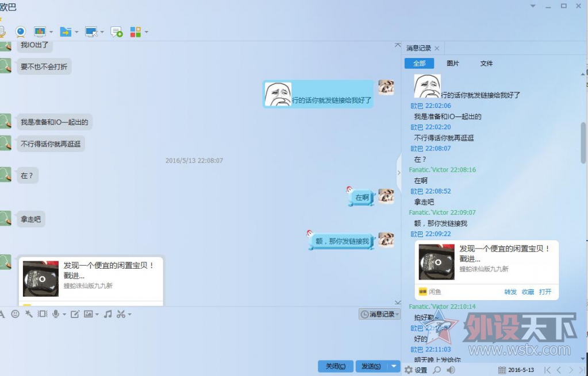Open search magnifier in message history
This screenshot has height=376, width=588.
[437, 370]
